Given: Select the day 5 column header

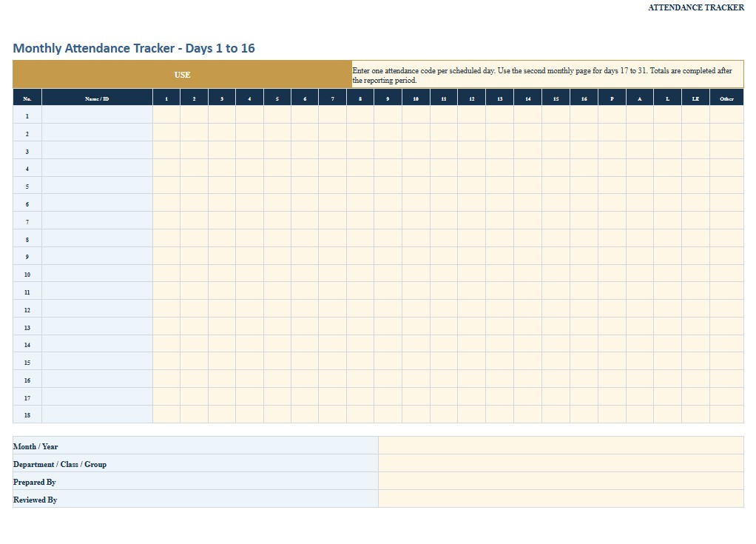Looking at the screenshot, I should 277,98.
